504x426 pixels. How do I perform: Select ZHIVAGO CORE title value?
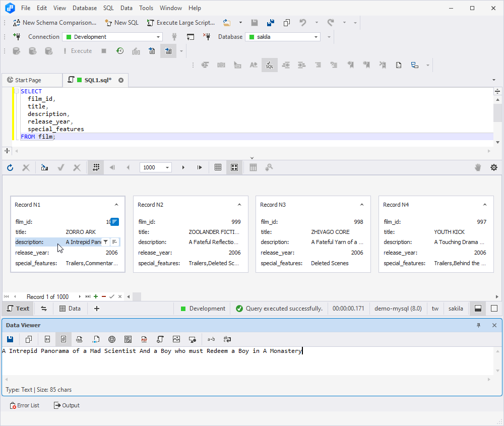(330, 232)
